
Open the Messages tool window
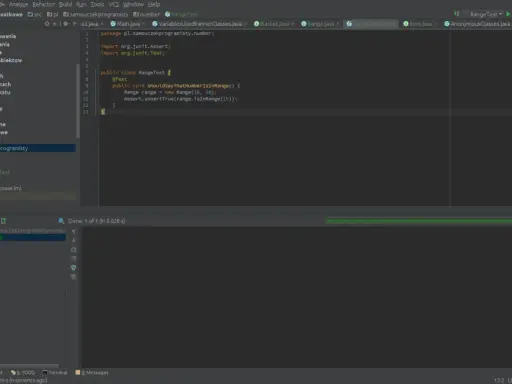tap(92, 373)
